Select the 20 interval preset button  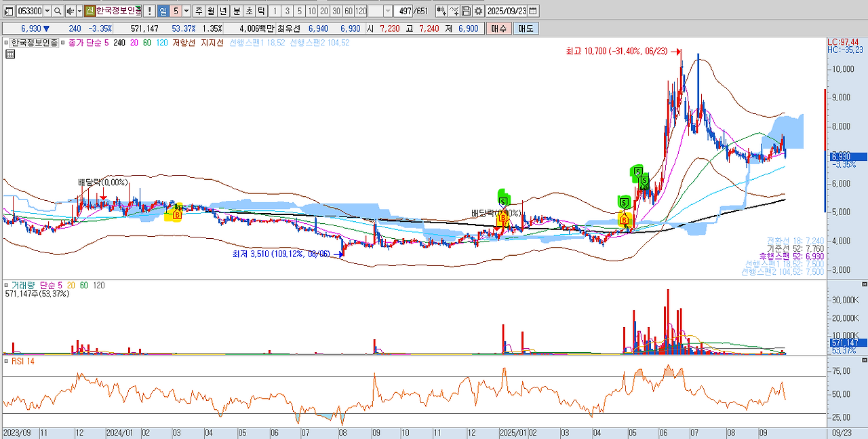(324, 11)
